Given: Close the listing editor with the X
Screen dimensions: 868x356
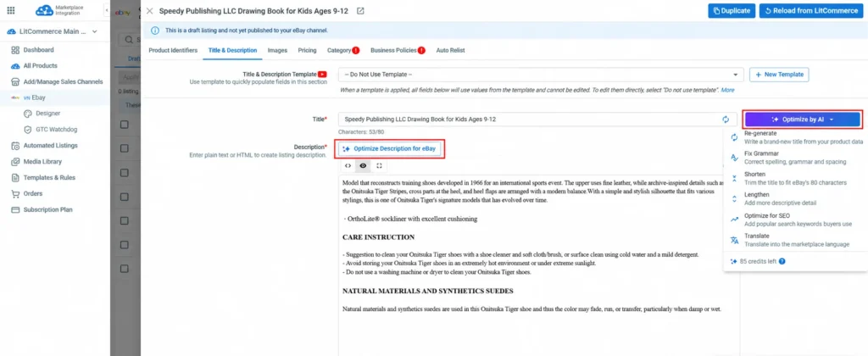Looking at the screenshot, I should [x=149, y=10].
